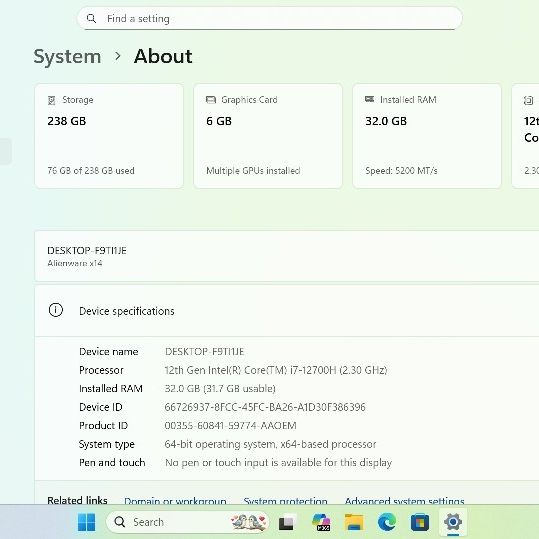Click the Task View taskbar icon
The height and width of the screenshot is (539, 539).
pyautogui.click(x=287, y=522)
